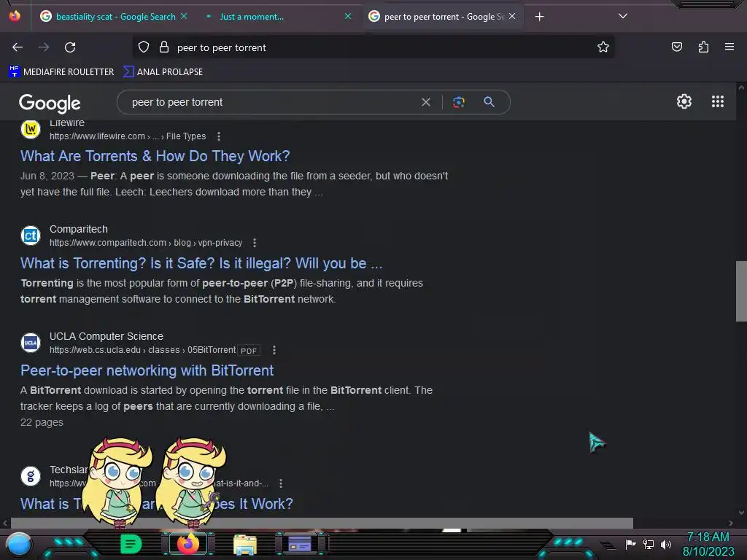The height and width of the screenshot is (560, 747).
Task: Focus the Google search input field
Action: coord(273,102)
